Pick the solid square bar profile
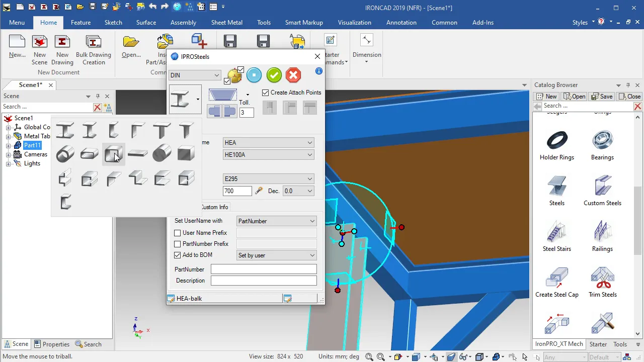 [186, 154]
